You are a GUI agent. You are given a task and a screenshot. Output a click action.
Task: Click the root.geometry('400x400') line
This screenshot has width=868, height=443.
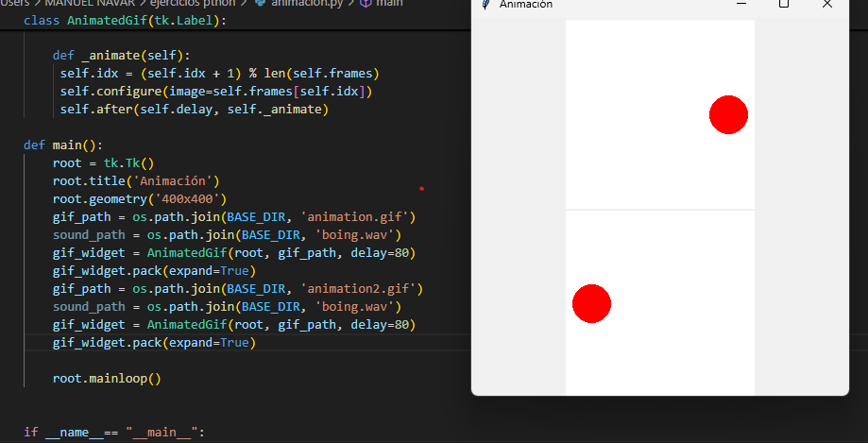tap(140, 198)
